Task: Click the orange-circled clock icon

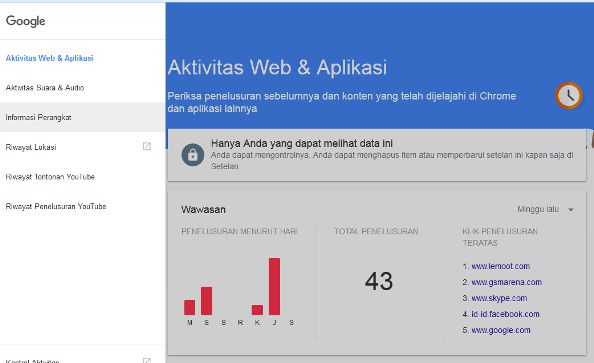Action: point(569,96)
